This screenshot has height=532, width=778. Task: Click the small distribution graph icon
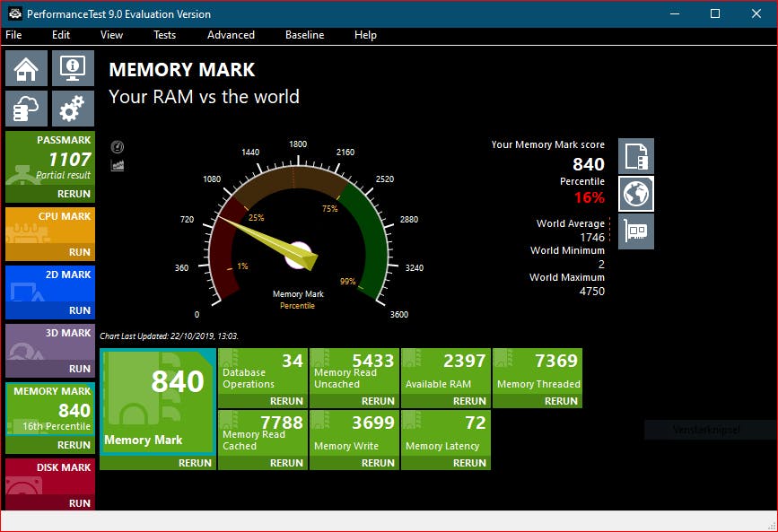(x=118, y=165)
